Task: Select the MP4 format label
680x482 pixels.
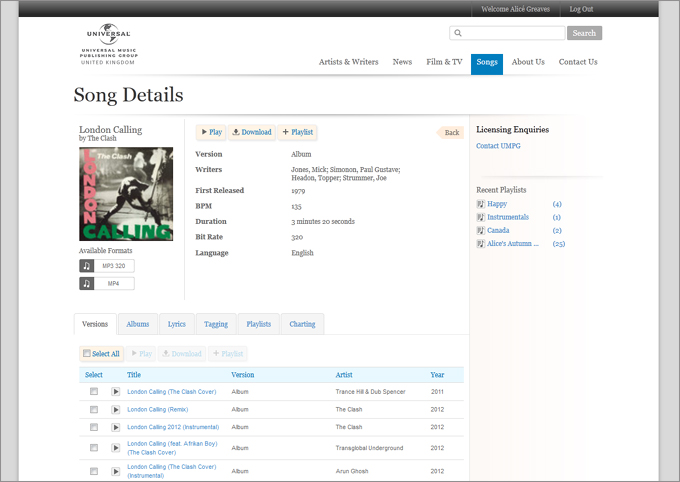Action: pos(114,284)
